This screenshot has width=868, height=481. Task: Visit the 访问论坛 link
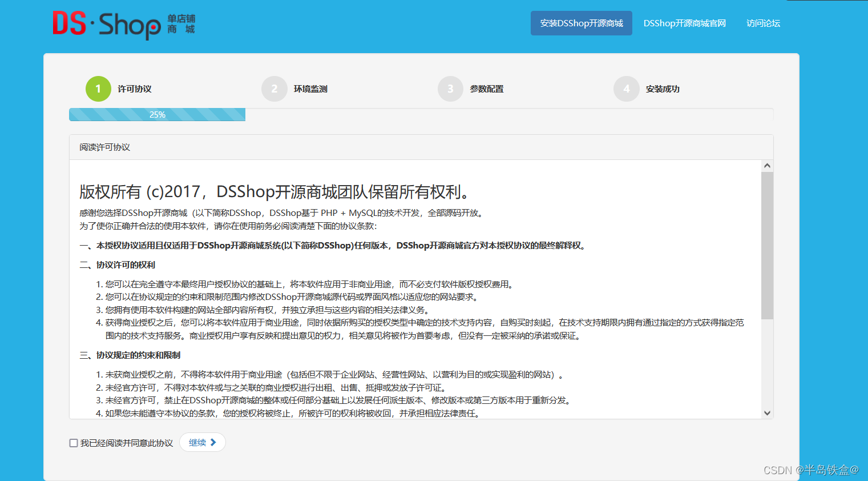pyautogui.click(x=763, y=23)
